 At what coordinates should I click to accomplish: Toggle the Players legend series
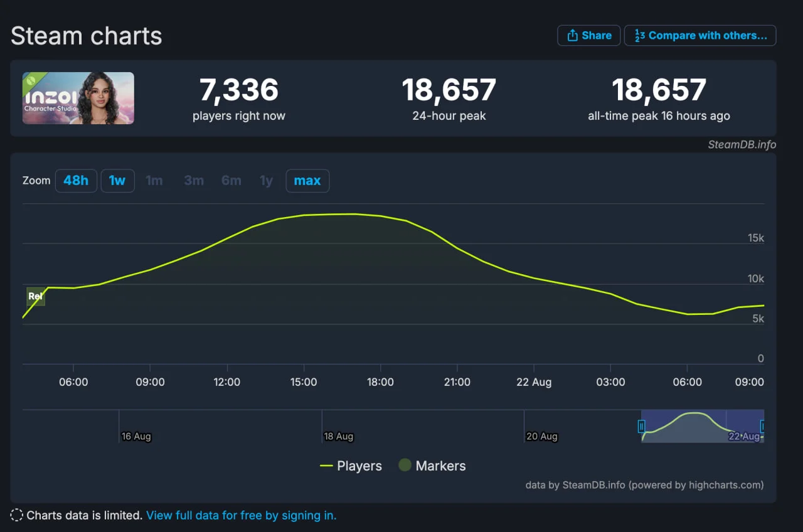(351, 465)
